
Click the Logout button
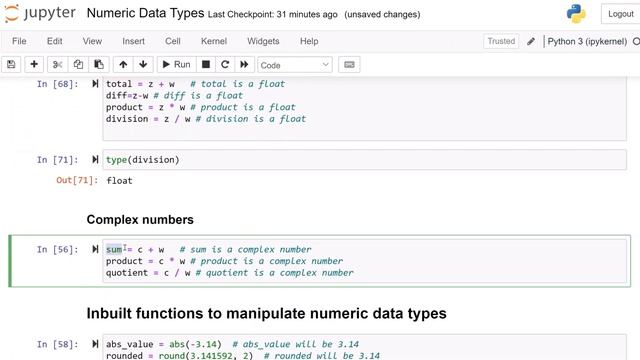(621, 14)
